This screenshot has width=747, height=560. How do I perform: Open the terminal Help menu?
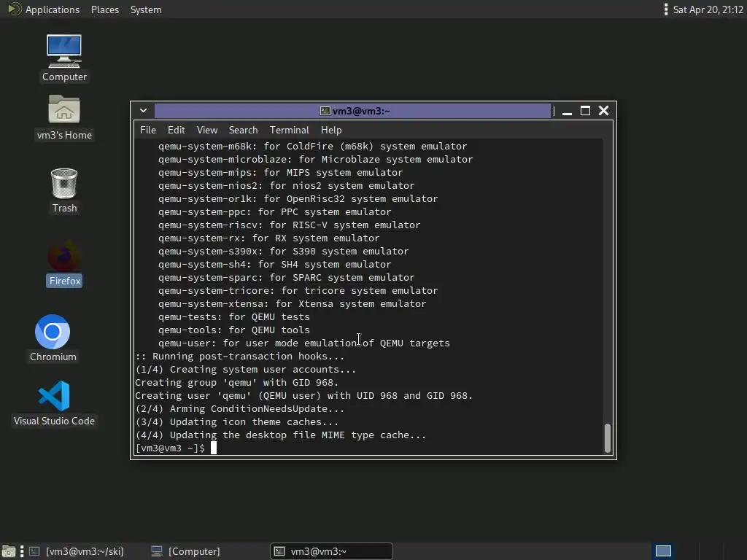pos(331,130)
